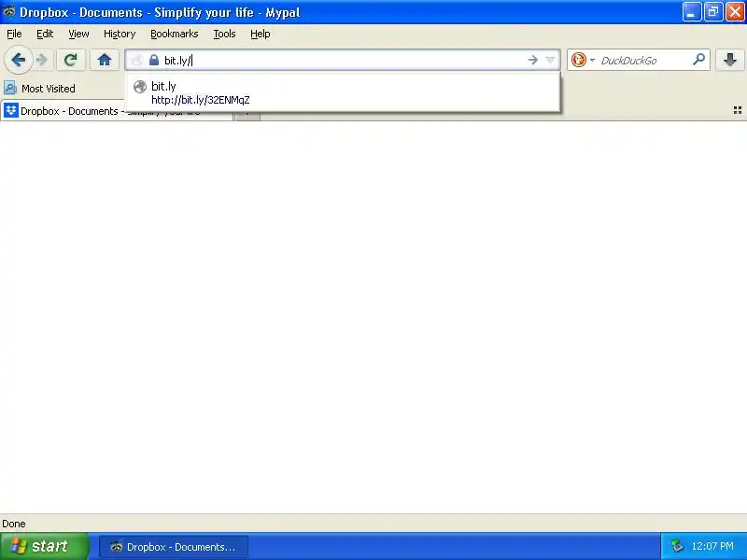The image size is (747, 560).
Task: Open the History menu
Action: pyautogui.click(x=120, y=34)
